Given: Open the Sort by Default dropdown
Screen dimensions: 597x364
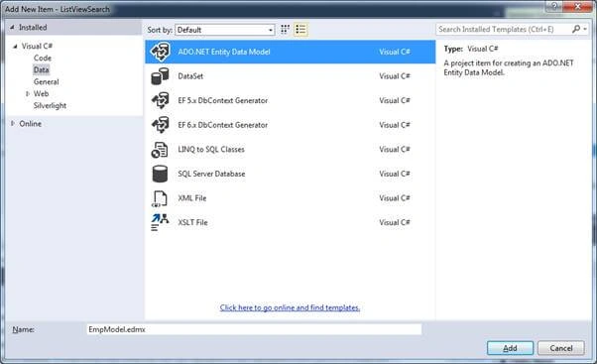Looking at the screenshot, I should (x=225, y=30).
